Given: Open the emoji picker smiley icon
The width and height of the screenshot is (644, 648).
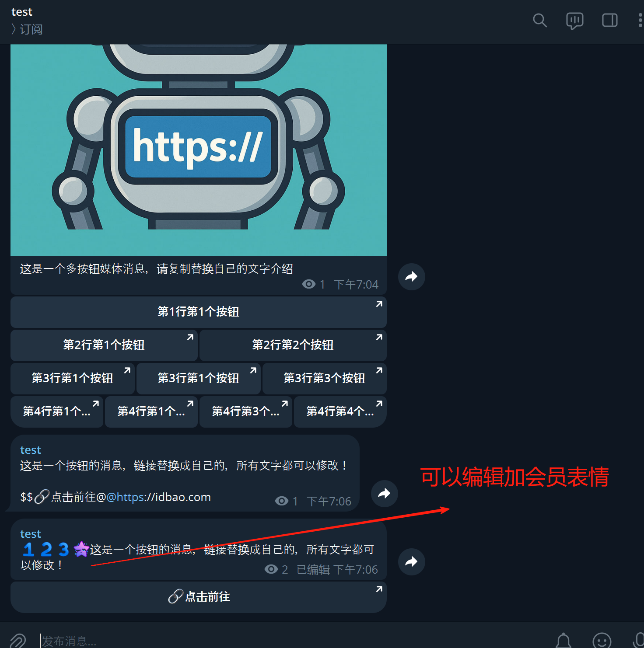Looking at the screenshot, I should 602,641.
